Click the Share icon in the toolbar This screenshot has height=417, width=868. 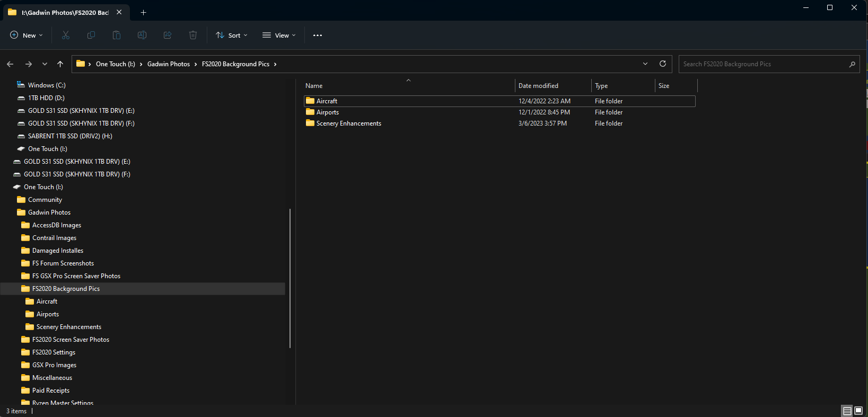(x=168, y=35)
